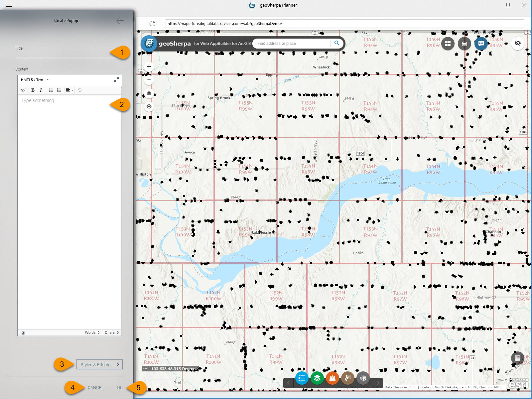
Task: Click the Lake Sakakawea label
Action: click(x=387, y=181)
